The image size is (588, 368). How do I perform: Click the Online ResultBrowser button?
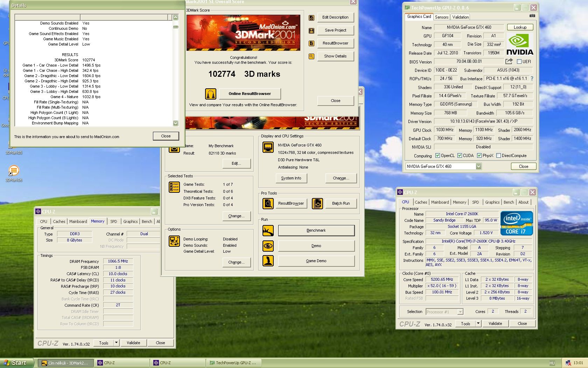pyautogui.click(x=250, y=94)
